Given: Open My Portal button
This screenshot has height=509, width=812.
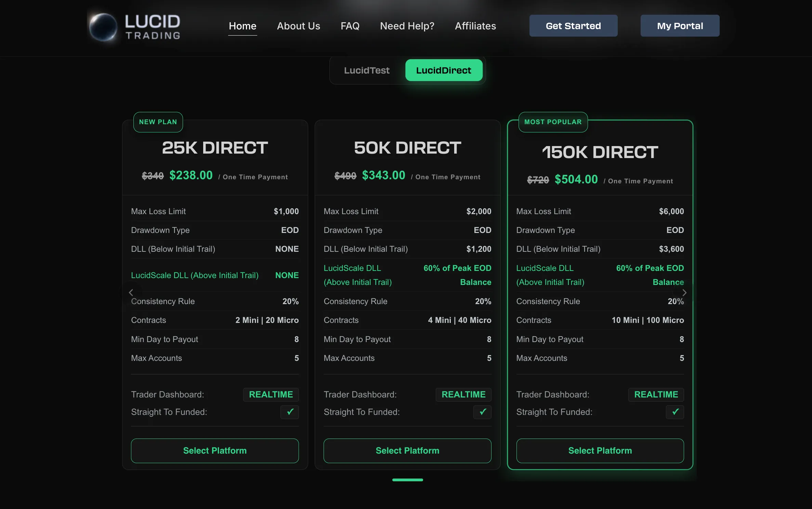Looking at the screenshot, I should [680, 26].
